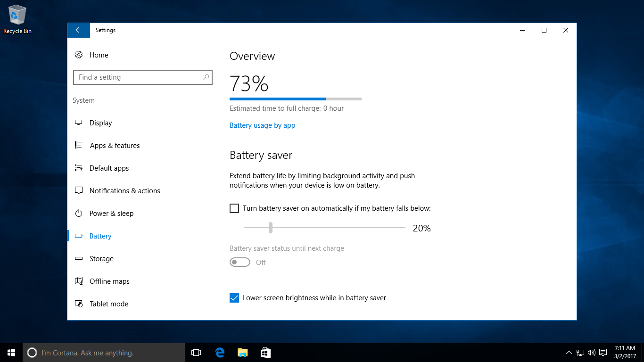
Task: Click Estimated time to full charge text
Action: [x=287, y=108]
